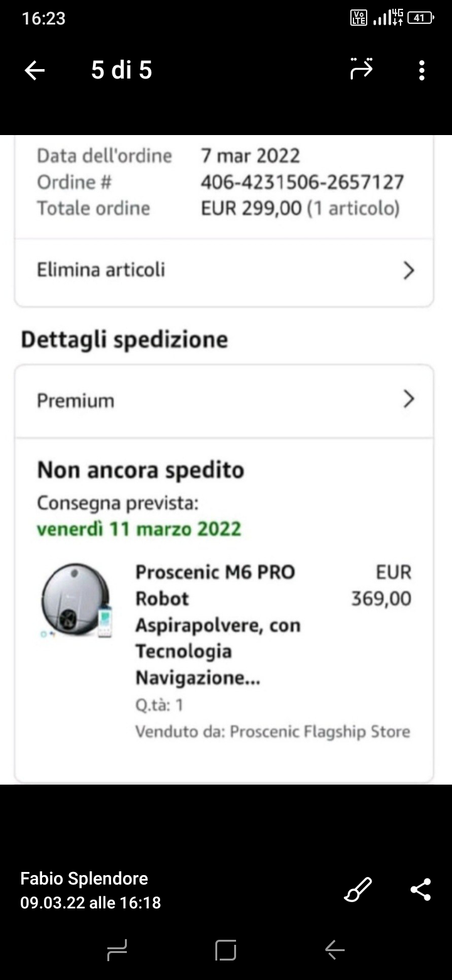
Task: Expand Elimina articoli chevron
Action: click(x=409, y=271)
